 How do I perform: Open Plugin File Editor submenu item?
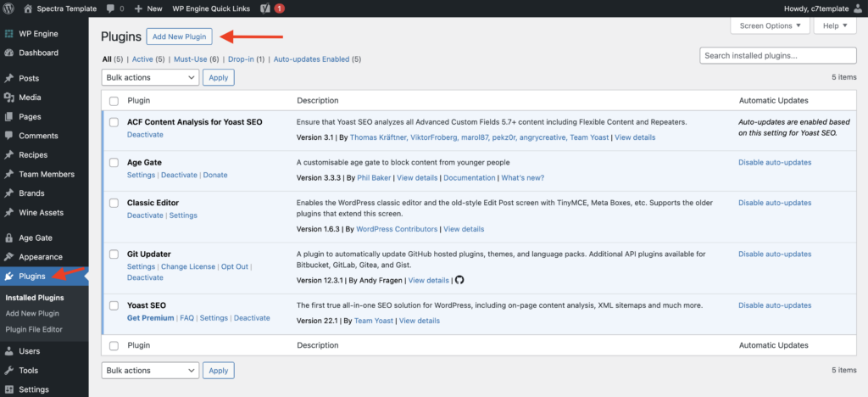click(34, 329)
